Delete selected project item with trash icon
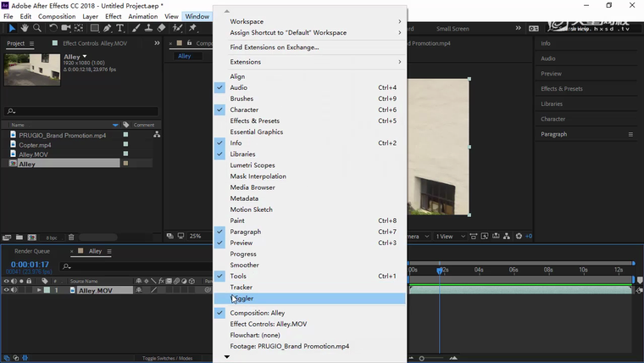644x363 pixels. [x=71, y=237]
